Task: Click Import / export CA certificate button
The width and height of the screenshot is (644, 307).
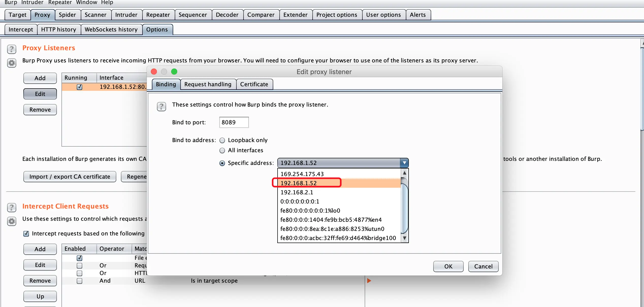Action: [x=70, y=177]
